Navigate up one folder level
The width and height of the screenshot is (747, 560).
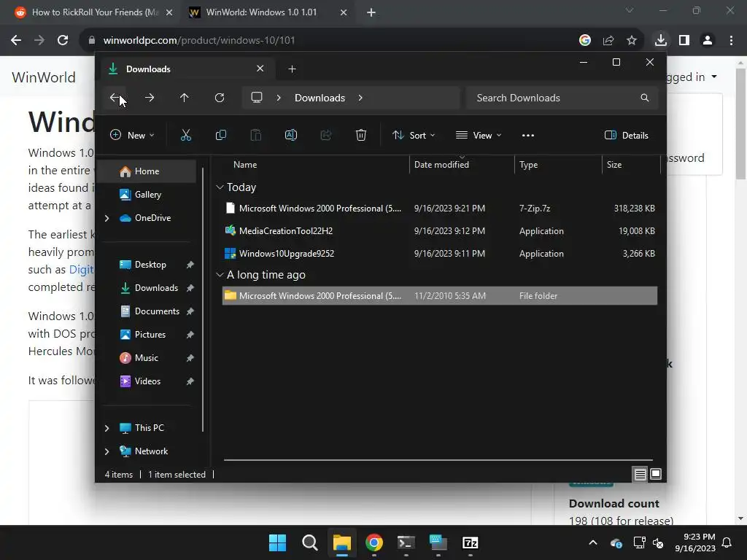[x=185, y=98]
